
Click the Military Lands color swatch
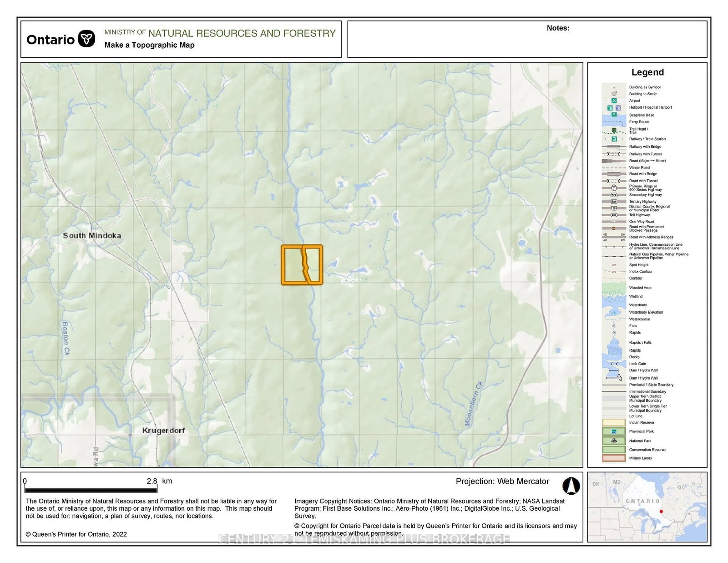[x=614, y=458]
